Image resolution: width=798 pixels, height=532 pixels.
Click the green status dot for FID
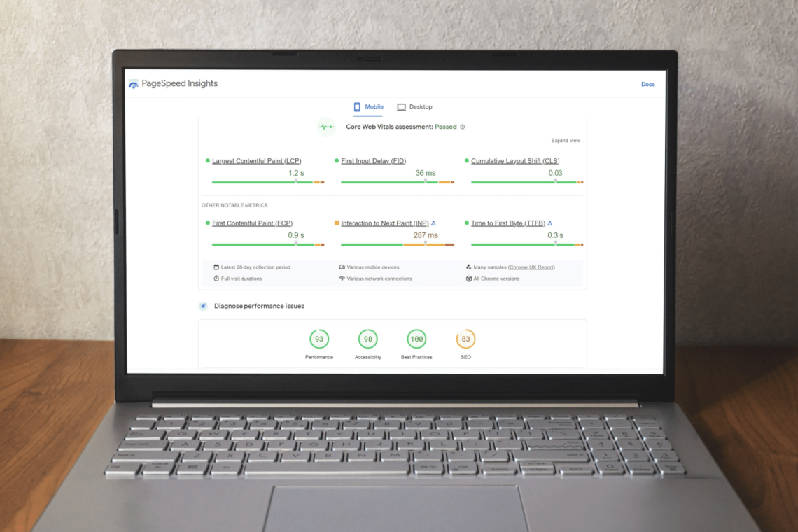pyautogui.click(x=337, y=160)
